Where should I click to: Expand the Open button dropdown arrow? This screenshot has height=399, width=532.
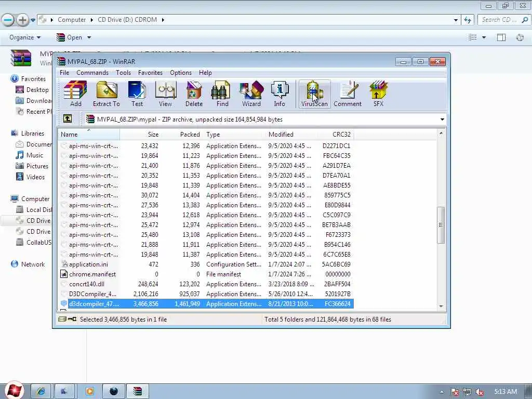click(89, 37)
